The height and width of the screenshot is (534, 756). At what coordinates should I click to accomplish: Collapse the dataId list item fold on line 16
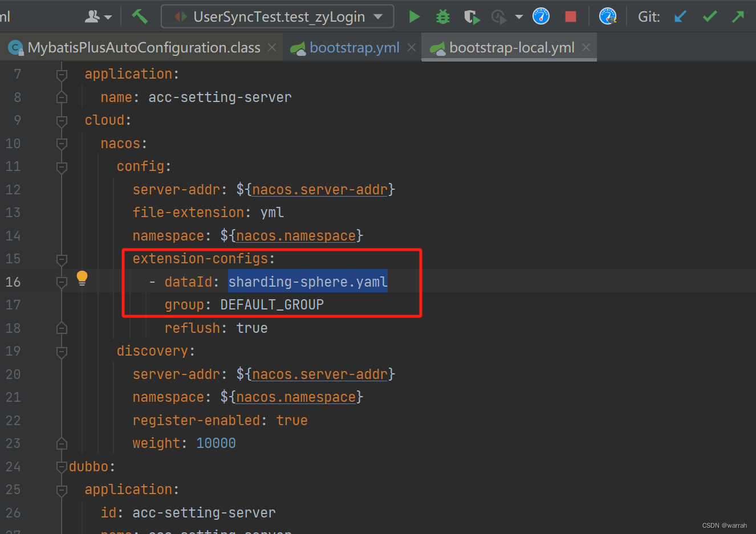tap(62, 282)
